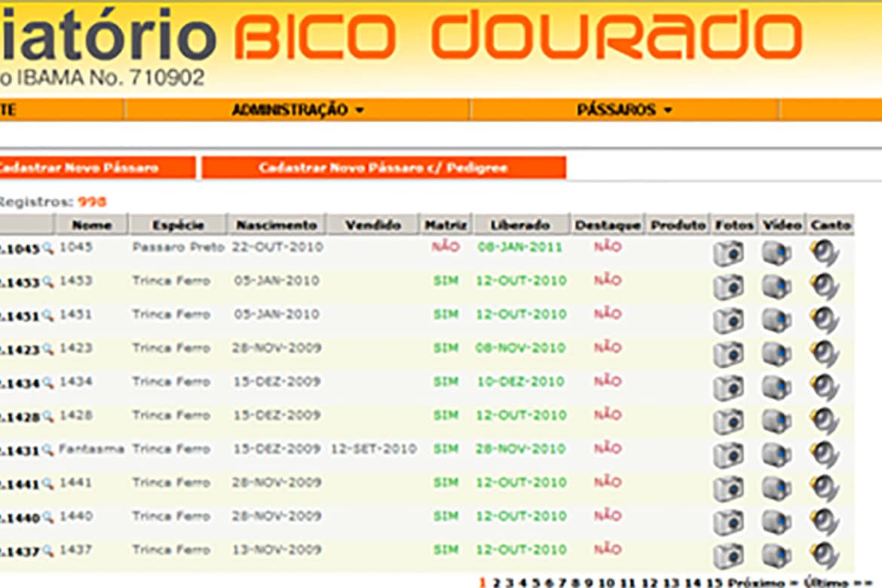Open photos for bird 1437
Screen dimensions: 882x588
[728, 557]
